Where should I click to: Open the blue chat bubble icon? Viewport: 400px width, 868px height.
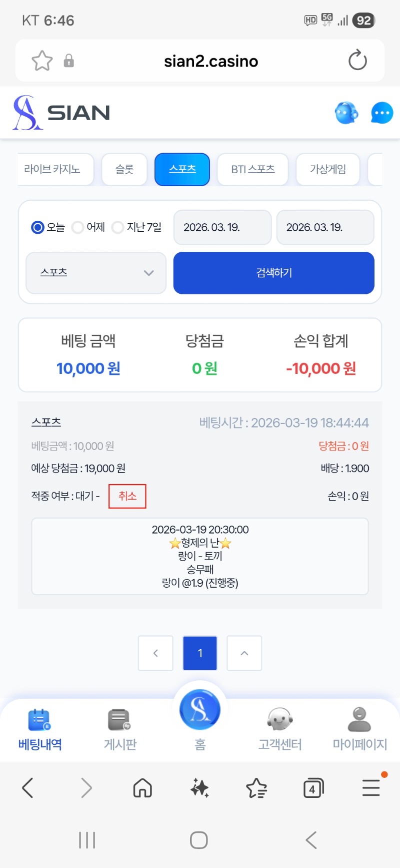pyautogui.click(x=382, y=113)
